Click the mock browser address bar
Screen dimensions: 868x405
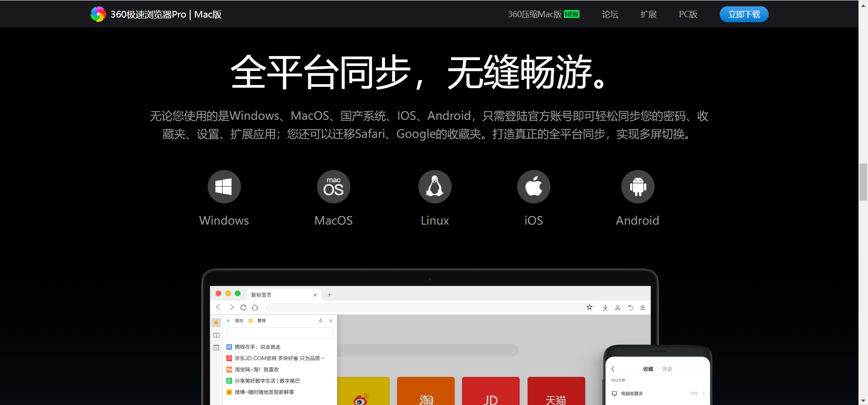coord(429,307)
